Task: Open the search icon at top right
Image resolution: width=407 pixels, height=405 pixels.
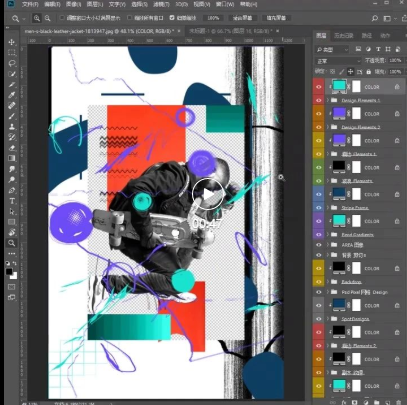Action: 375,18
